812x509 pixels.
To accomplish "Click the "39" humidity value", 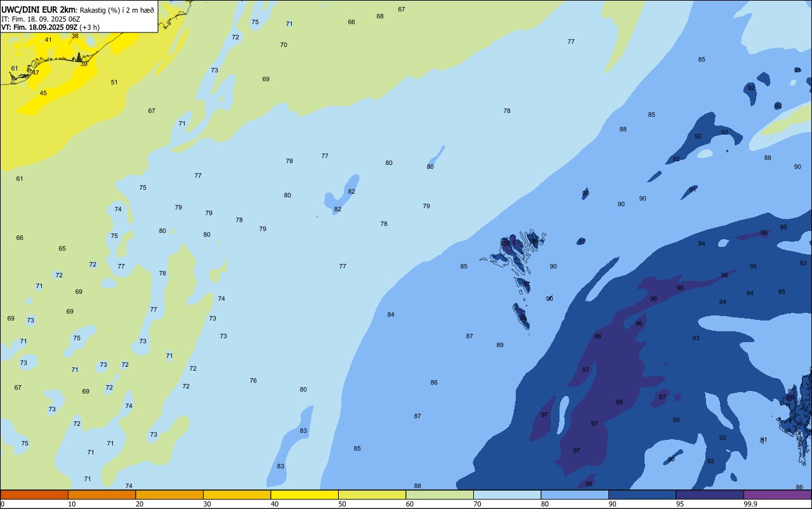I will coord(84,64).
